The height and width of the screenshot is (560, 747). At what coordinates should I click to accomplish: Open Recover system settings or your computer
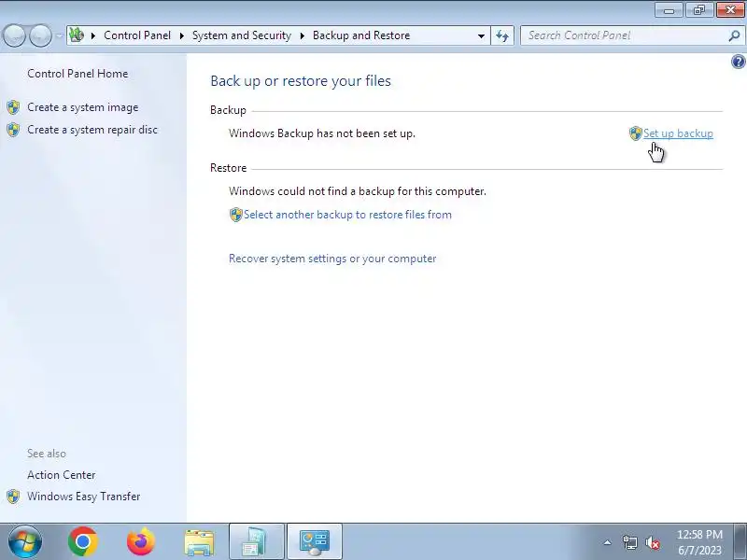coord(332,259)
